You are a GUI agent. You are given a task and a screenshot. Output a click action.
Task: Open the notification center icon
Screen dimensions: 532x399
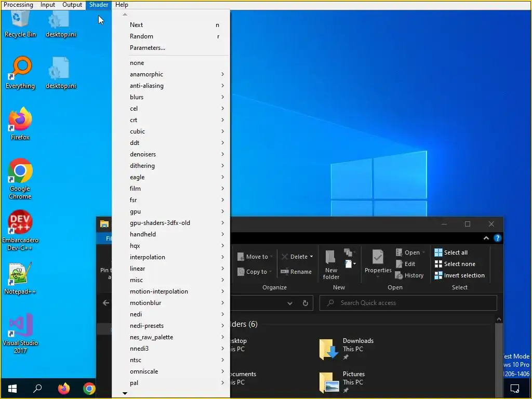tap(515, 389)
